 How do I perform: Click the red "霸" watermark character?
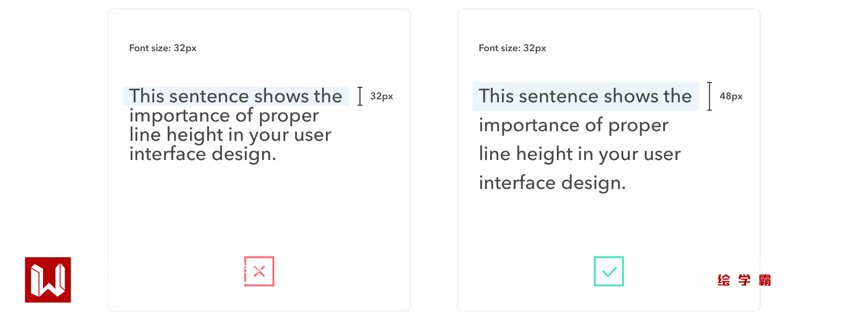765,280
